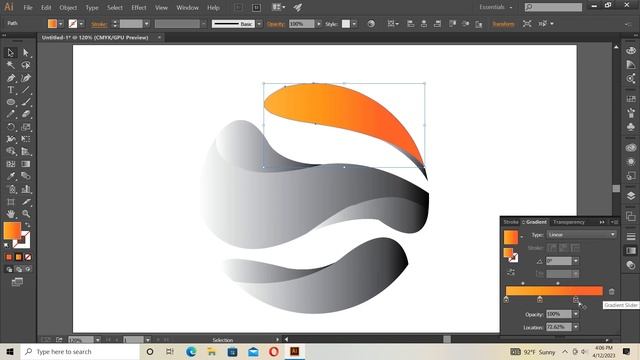Screen dimensions: 640x360
Task: Select the Direct Selection tool (white arrow)
Action: (x=26, y=53)
